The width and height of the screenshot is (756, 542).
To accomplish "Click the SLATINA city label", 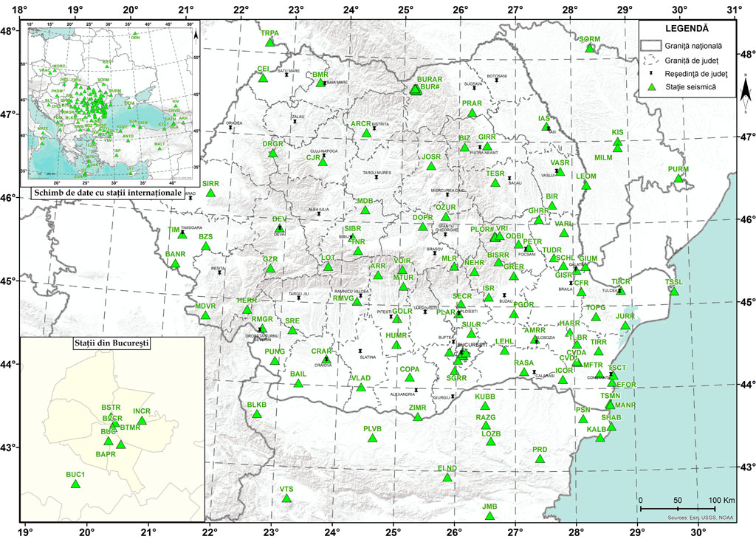I will coord(368,357).
